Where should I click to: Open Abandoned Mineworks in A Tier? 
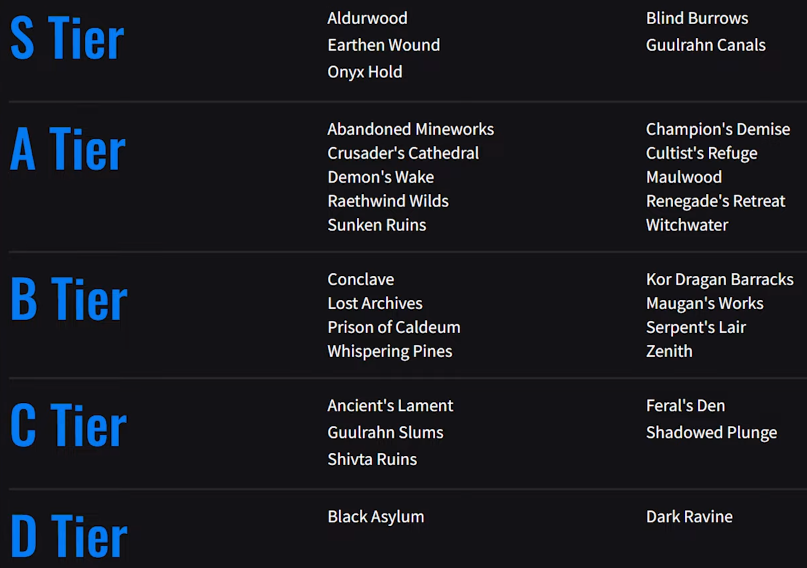click(411, 129)
